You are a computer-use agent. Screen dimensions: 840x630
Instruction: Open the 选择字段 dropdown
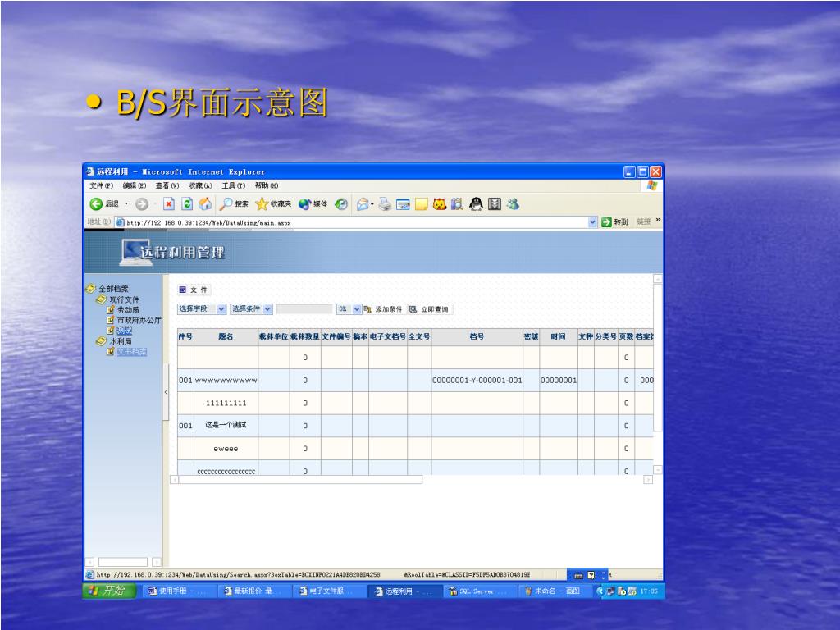click(x=202, y=309)
